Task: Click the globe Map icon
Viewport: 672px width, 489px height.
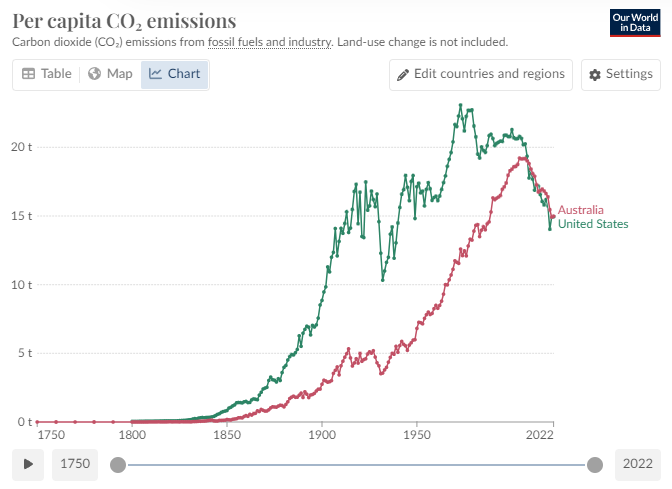Action: click(x=94, y=74)
